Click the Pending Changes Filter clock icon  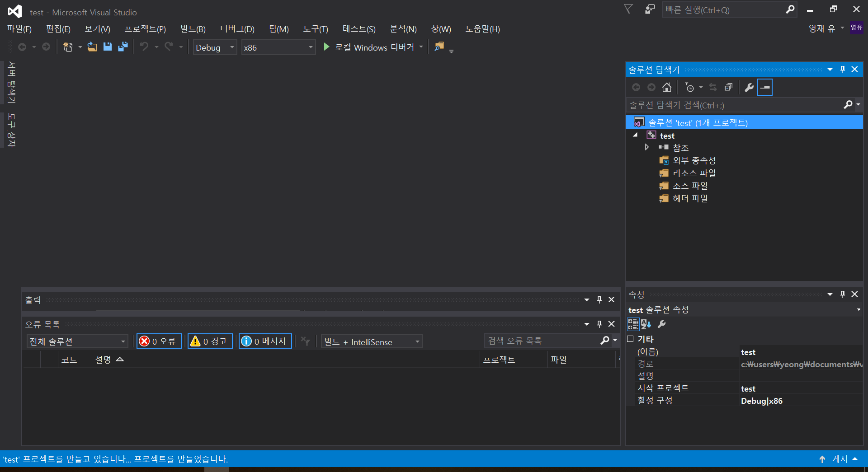pyautogui.click(x=689, y=87)
